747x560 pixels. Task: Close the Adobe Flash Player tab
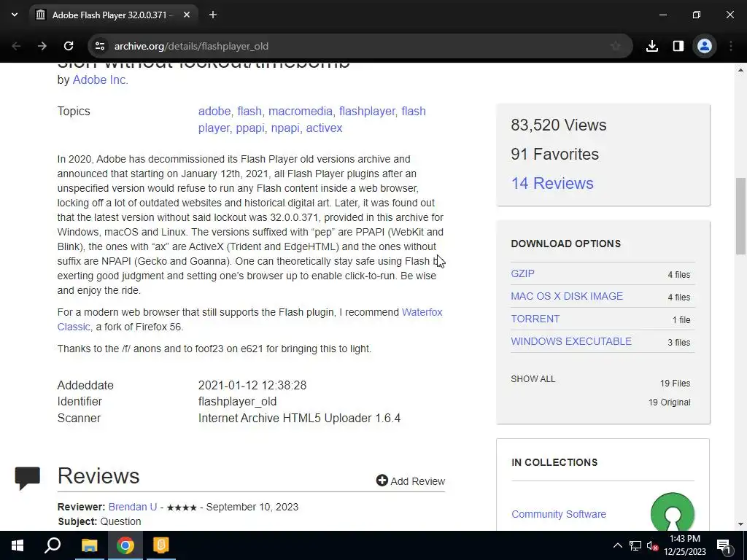(x=187, y=15)
